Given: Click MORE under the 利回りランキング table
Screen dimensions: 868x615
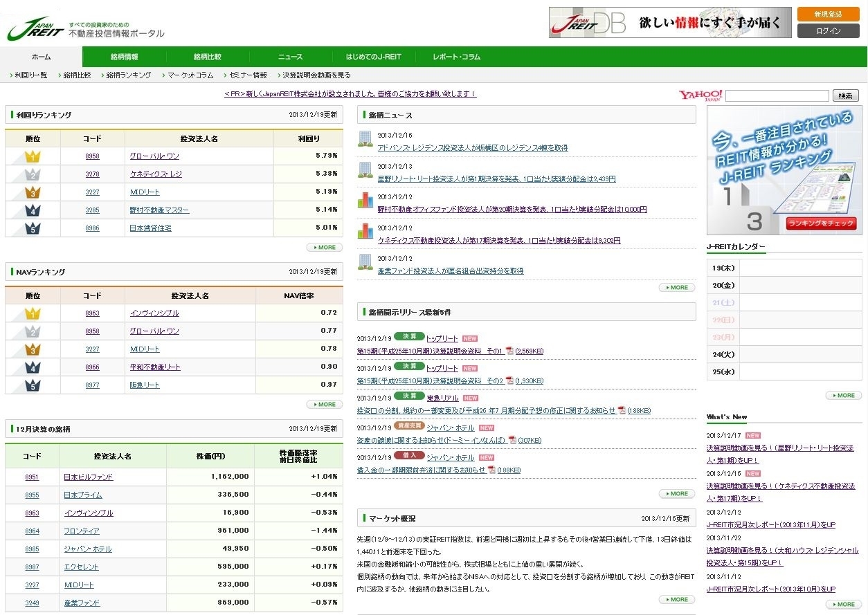Looking at the screenshot, I should click(325, 247).
